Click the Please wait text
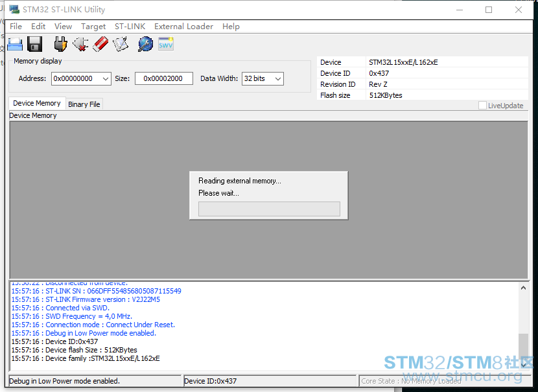Image resolution: width=538 pixels, height=392 pixels. coord(218,193)
